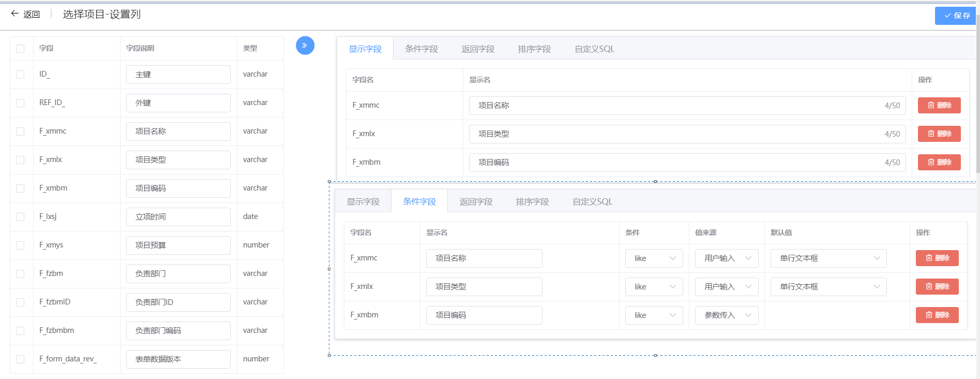Image resolution: width=980 pixels, height=379 pixels.
Task: Delete the F_xmmc display field row
Action: [939, 105]
